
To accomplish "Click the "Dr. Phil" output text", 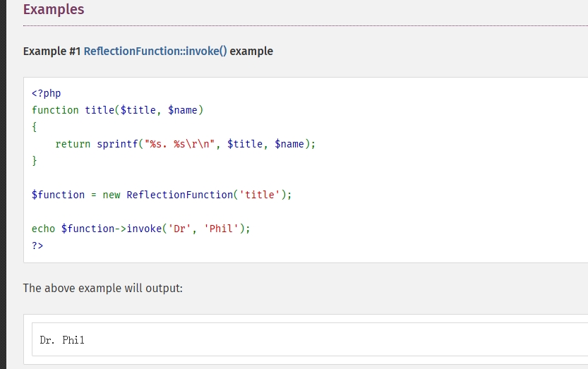I will point(62,340).
